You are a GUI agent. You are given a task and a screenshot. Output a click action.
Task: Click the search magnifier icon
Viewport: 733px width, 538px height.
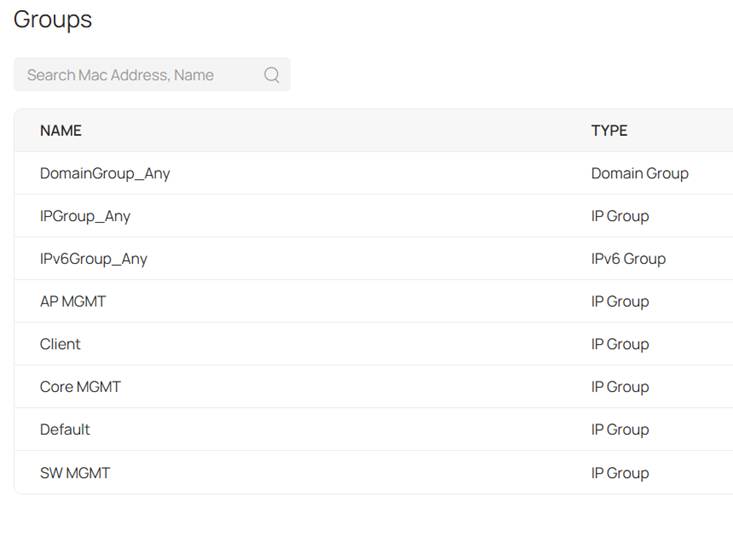point(272,75)
